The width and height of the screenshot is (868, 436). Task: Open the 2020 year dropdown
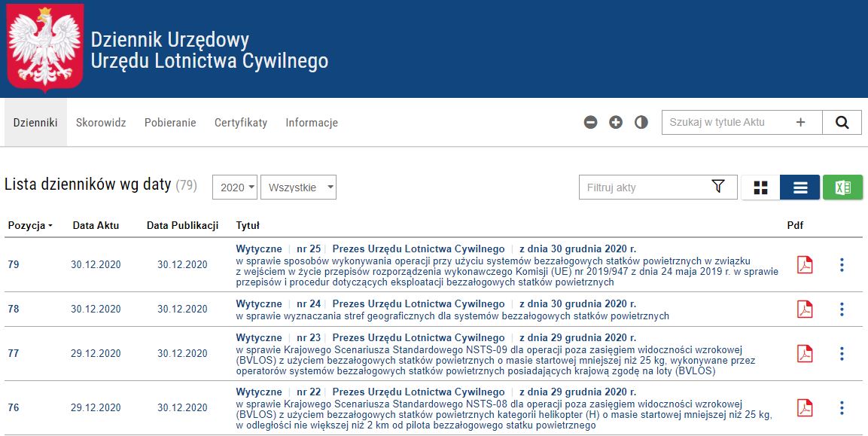[x=236, y=188]
